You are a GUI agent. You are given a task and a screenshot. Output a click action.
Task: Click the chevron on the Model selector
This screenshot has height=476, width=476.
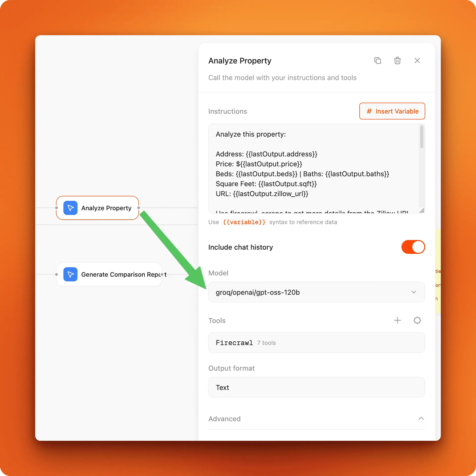tap(414, 292)
